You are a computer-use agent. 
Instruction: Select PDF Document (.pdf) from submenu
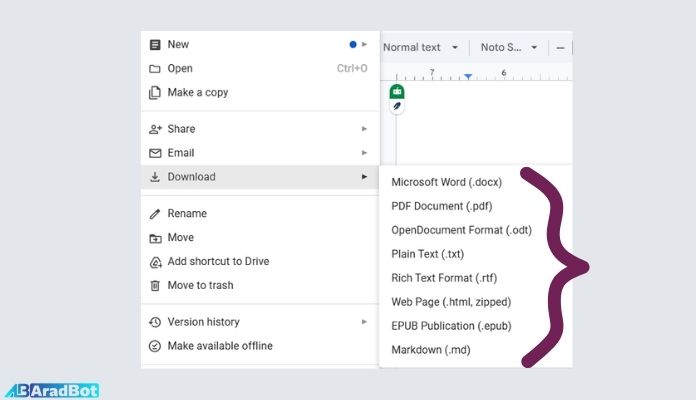(441, 206)
